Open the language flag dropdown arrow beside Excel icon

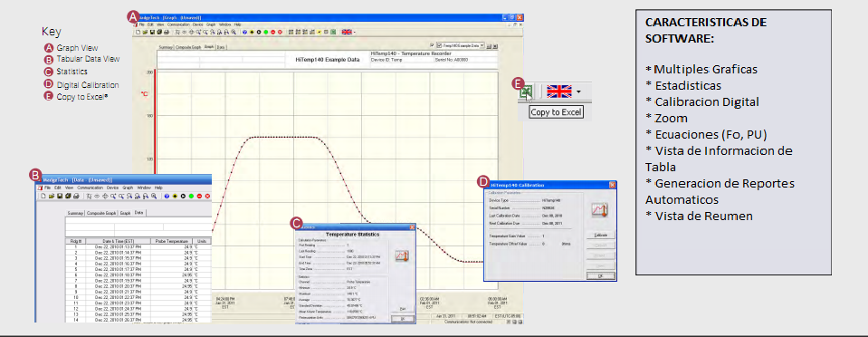(578, 92)
